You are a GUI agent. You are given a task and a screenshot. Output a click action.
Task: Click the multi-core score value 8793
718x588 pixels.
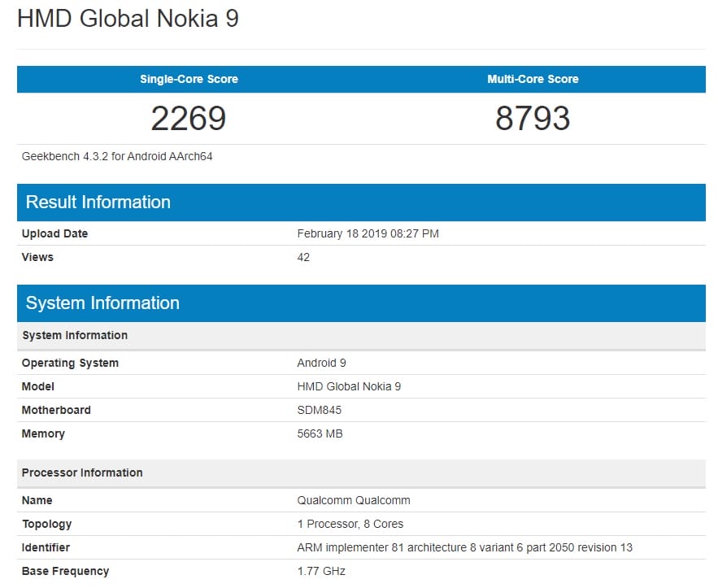[533, 119]
